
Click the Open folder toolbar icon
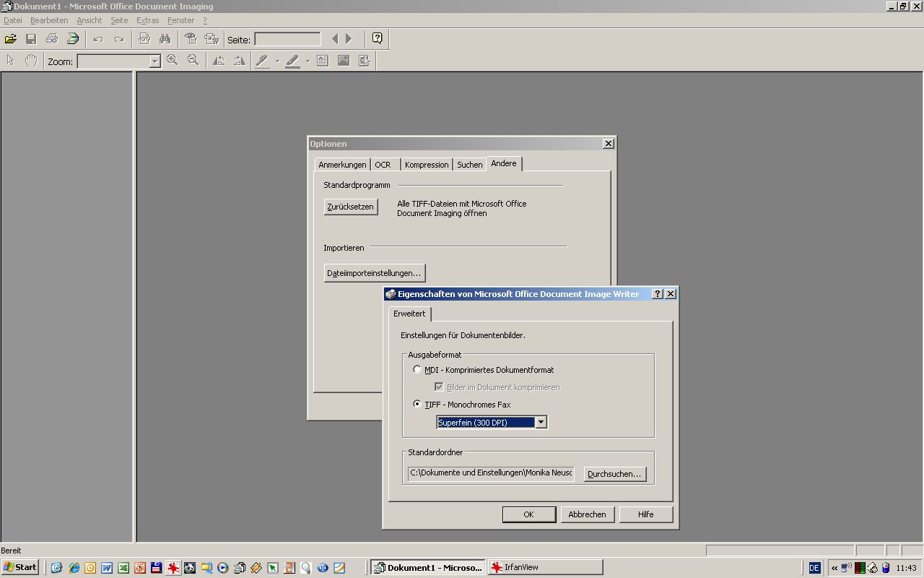pyautogui.click(x=11, y=39)
